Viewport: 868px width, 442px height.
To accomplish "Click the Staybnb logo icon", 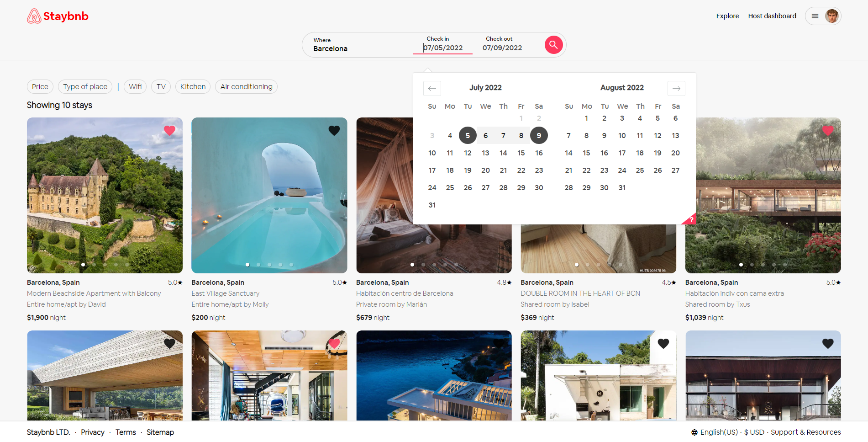I will [34, 15].
